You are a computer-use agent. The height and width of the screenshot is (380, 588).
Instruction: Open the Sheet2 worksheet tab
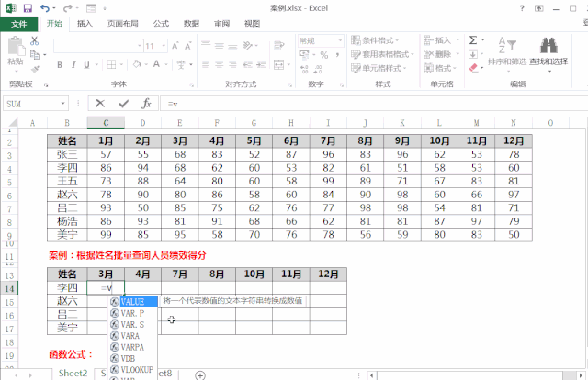[73, 374]
